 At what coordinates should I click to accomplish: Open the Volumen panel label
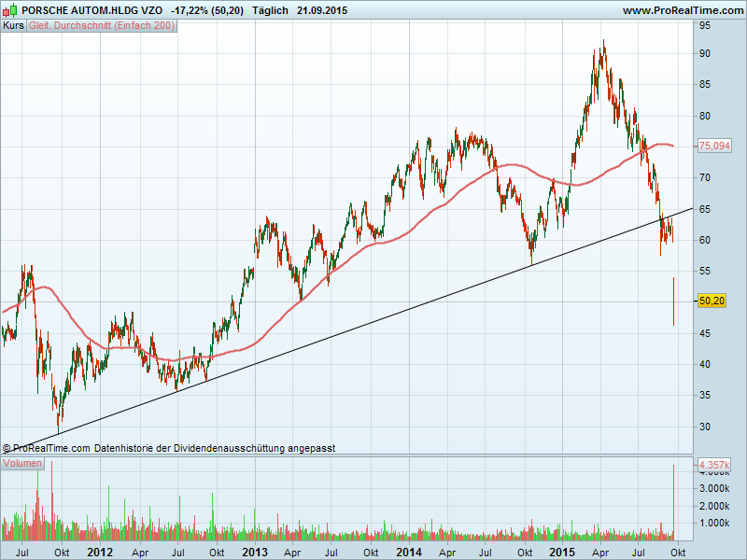(23, 464)
